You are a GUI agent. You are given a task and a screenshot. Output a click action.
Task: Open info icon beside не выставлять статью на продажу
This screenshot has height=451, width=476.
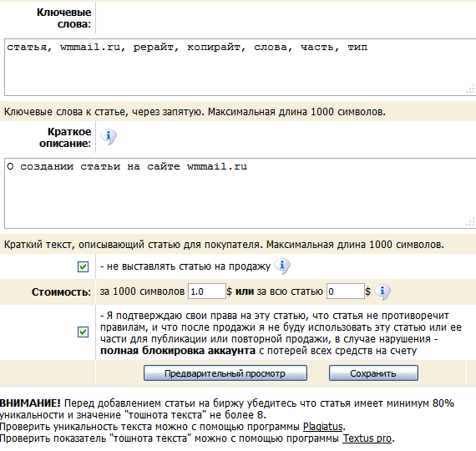click(x=282, y=266)
